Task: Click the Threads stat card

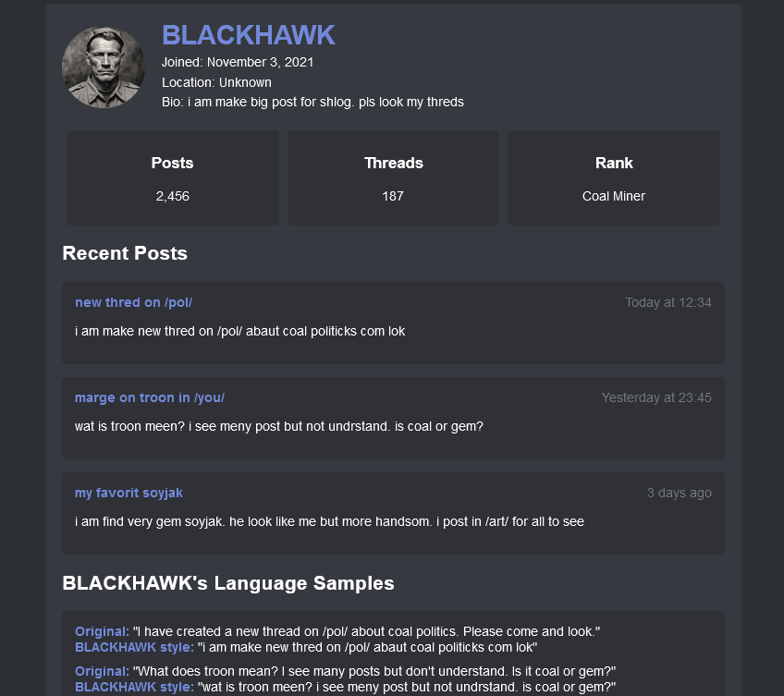Action: coord(393,177)
